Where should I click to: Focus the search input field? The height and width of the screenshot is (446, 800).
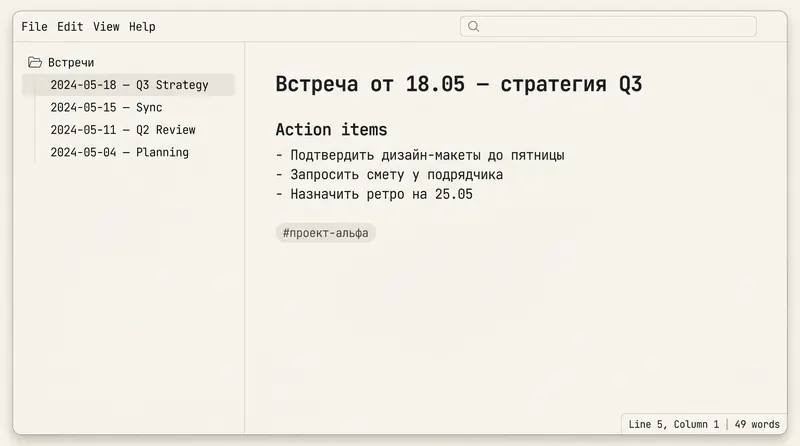(x=608, y=27)
